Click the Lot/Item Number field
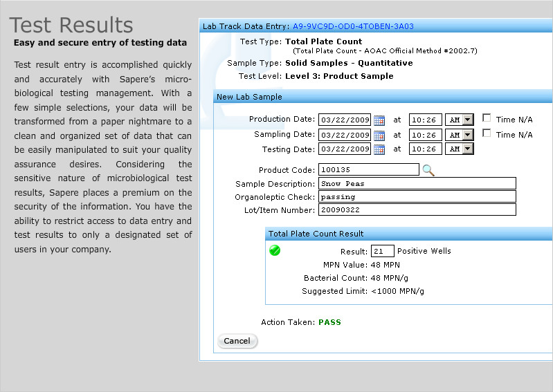The width and height of the screenshot is (553, 392). coord(417,209)
